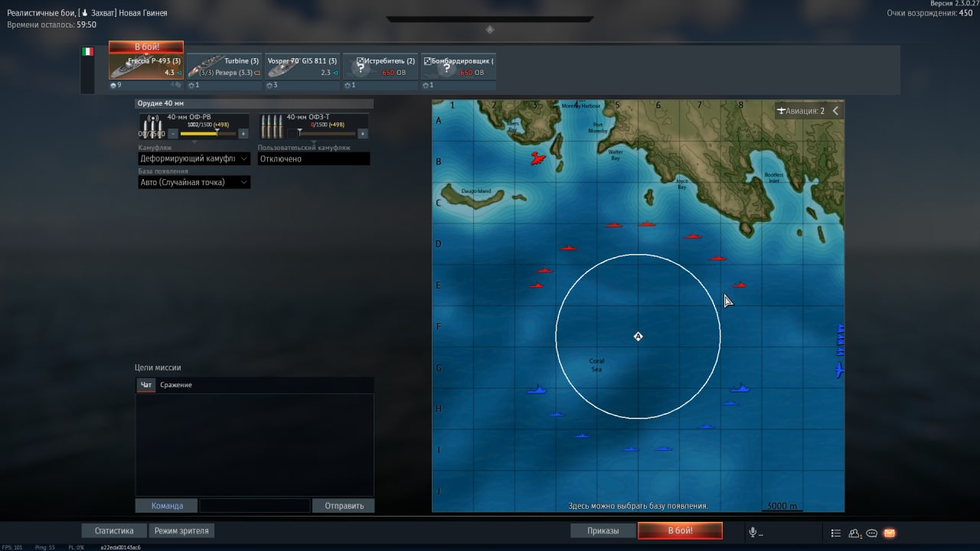Click the Времени осталось: 59:50 timer
Viewport: 980px width, 551px height.
click(52, 24)
